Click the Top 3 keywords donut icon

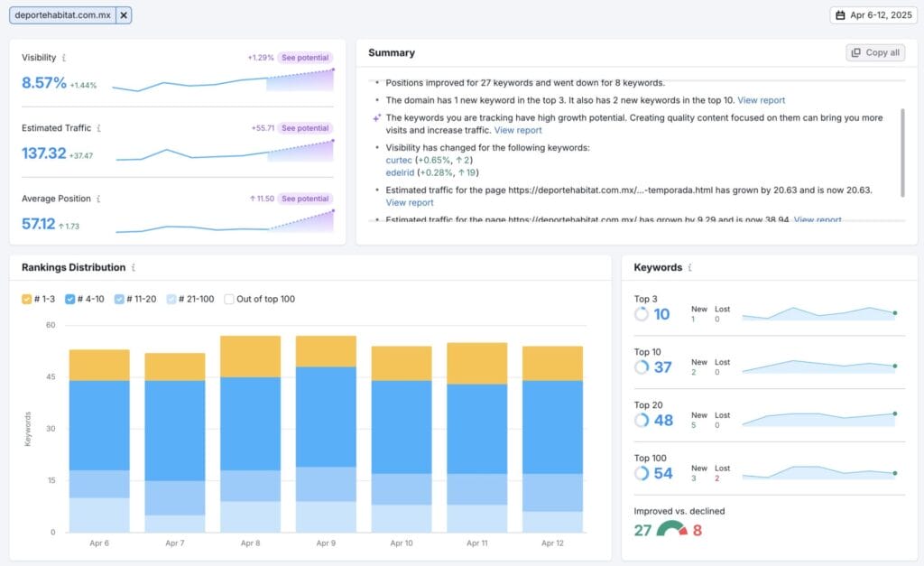coord(642,314)
